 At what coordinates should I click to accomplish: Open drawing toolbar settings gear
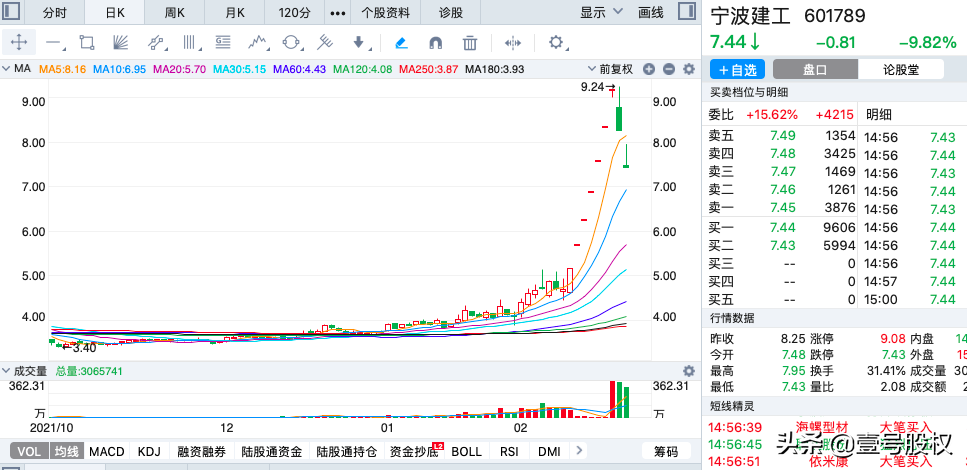point(557,42)
